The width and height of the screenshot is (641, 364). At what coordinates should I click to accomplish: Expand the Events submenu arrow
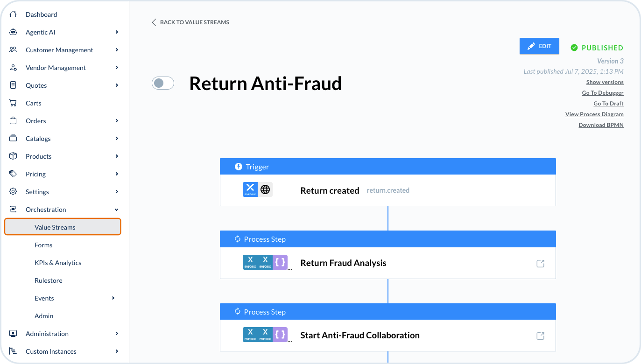pos(113,298)
